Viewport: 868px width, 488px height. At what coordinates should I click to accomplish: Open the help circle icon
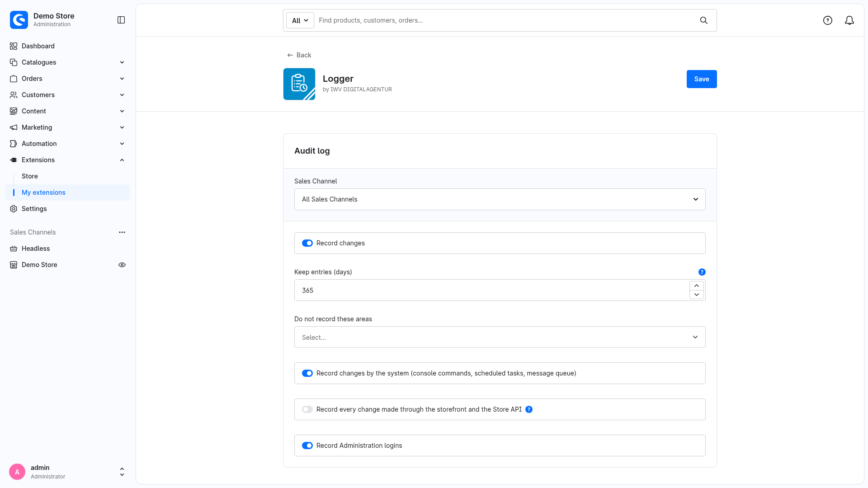828,20
